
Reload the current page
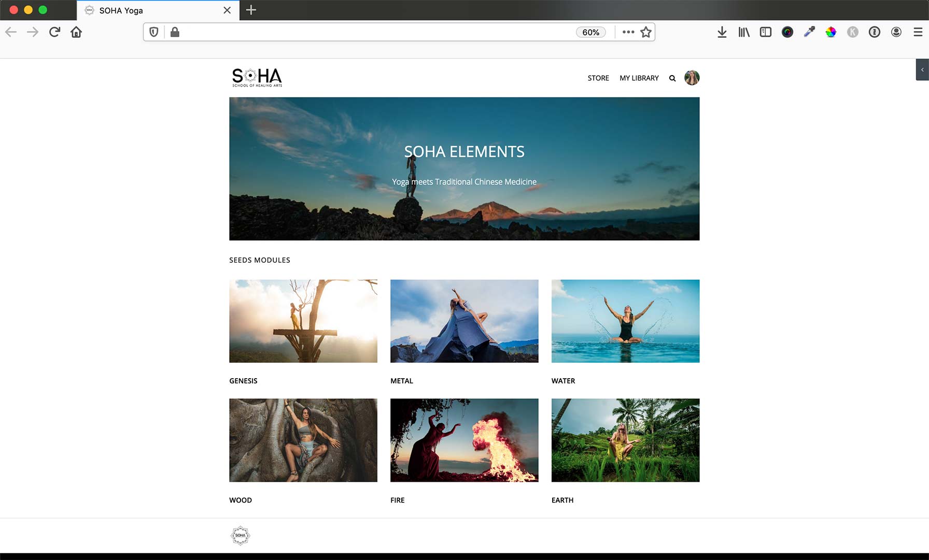(54, 32)
